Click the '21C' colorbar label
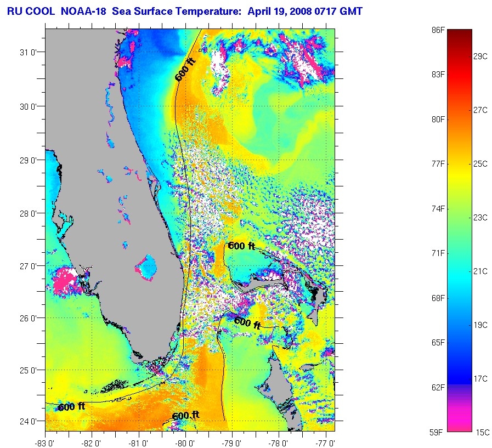Image resolution: width=492 pixels, height=448 pixels. (x=480, y=271)
